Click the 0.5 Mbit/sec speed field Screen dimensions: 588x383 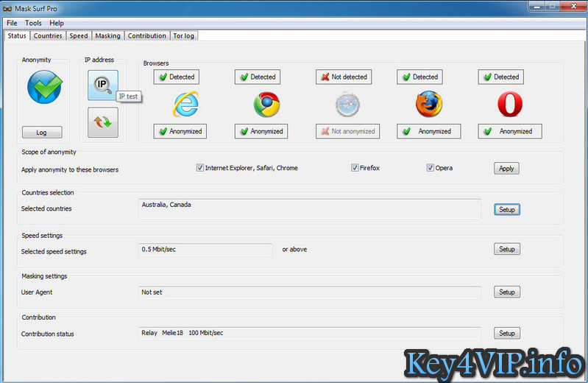coord(205,250)
